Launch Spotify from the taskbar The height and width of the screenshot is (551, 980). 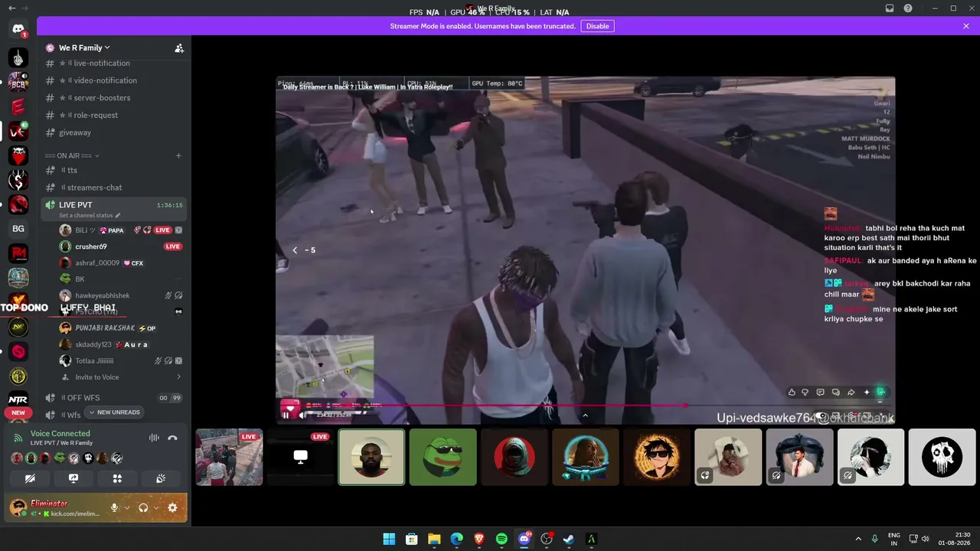point(501,539)
